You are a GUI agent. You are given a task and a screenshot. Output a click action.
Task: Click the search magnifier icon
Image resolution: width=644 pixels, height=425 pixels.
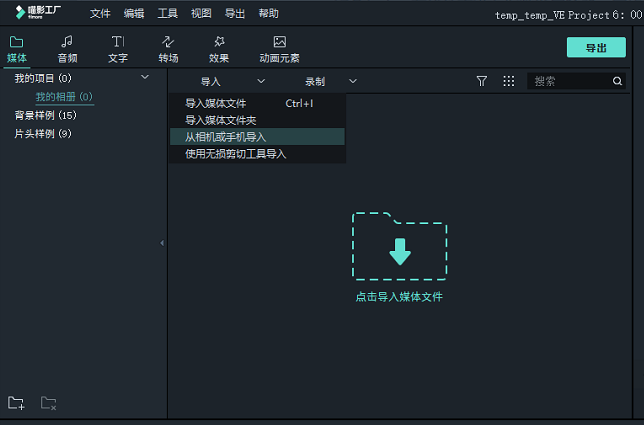(617, 81)
